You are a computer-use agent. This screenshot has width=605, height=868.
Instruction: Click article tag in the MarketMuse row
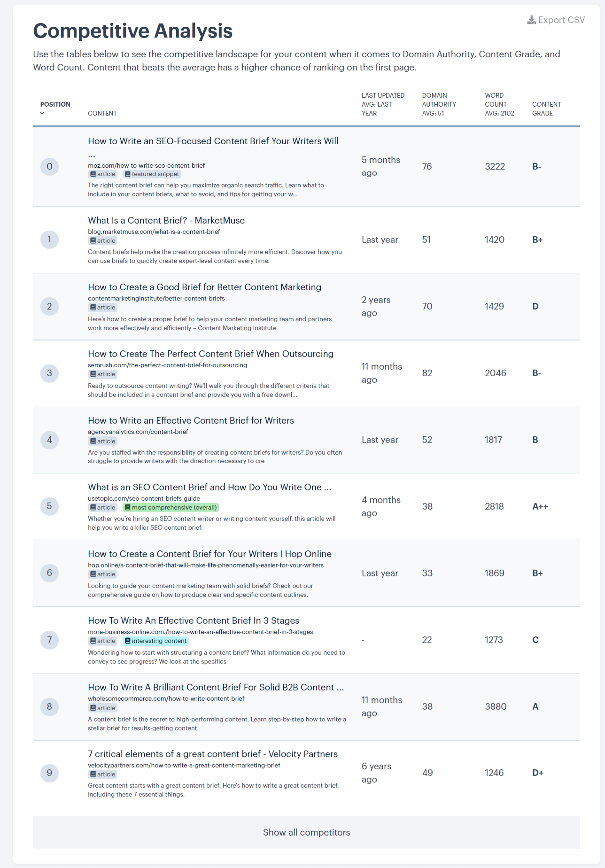click(x=103, y=240)
